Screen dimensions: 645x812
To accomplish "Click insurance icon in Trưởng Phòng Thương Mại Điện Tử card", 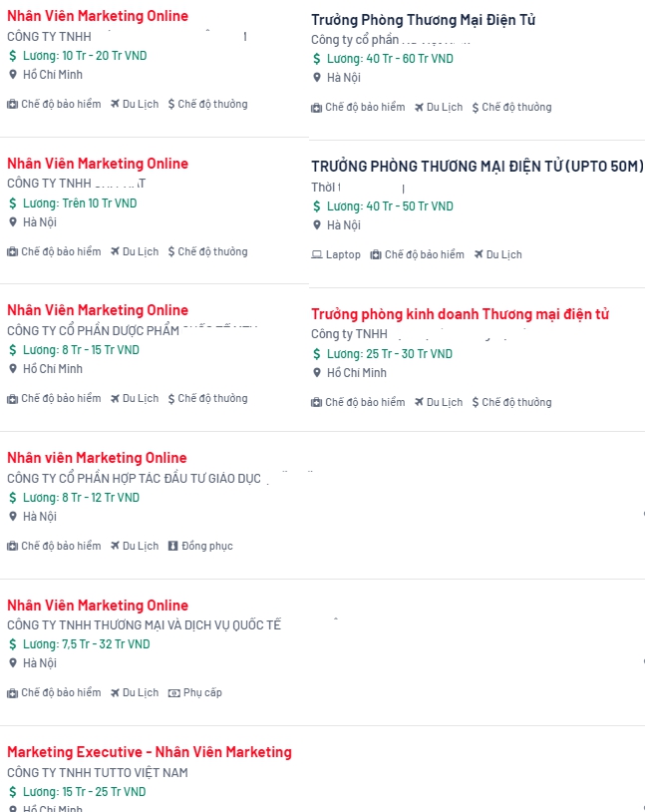I will [317, 107].
